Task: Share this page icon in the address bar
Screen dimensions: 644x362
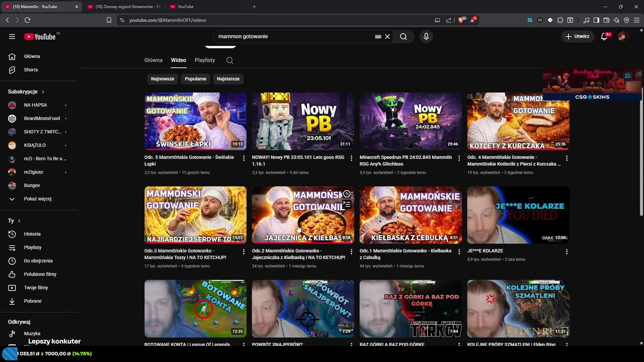Action: (448, 20)
